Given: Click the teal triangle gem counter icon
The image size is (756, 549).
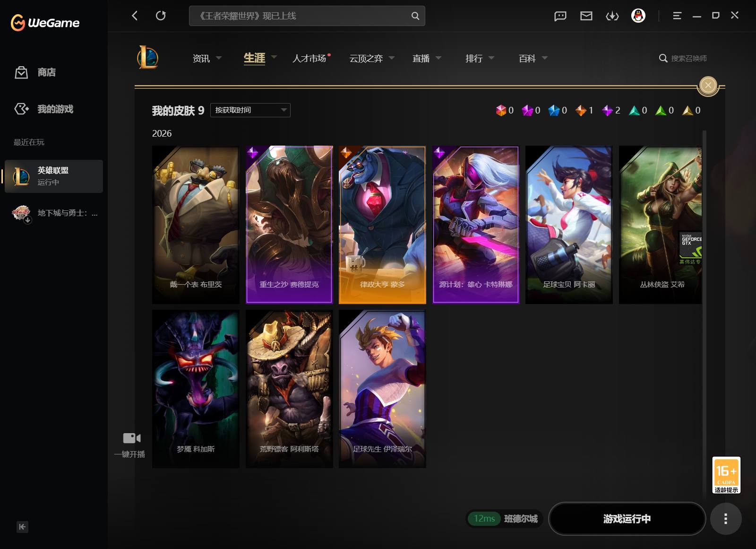Looking at the screenshot, I should pos(634,110).
